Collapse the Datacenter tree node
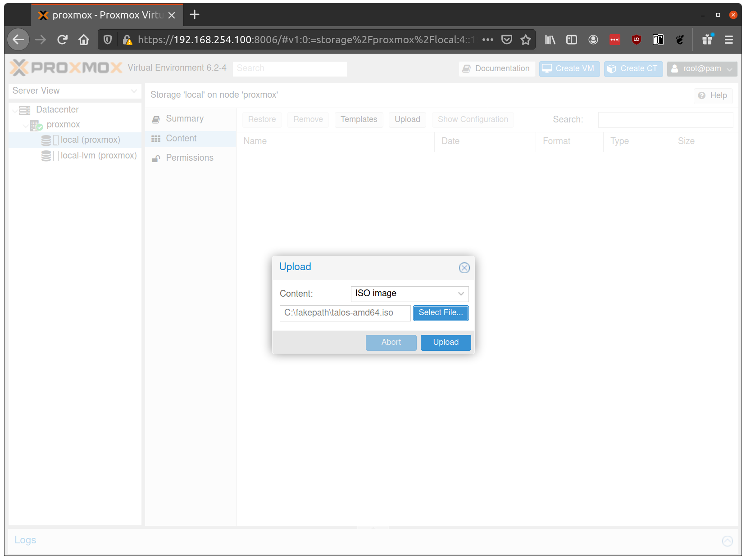The height and width of the screenshot is (560, 746). [x=15, y=110]
